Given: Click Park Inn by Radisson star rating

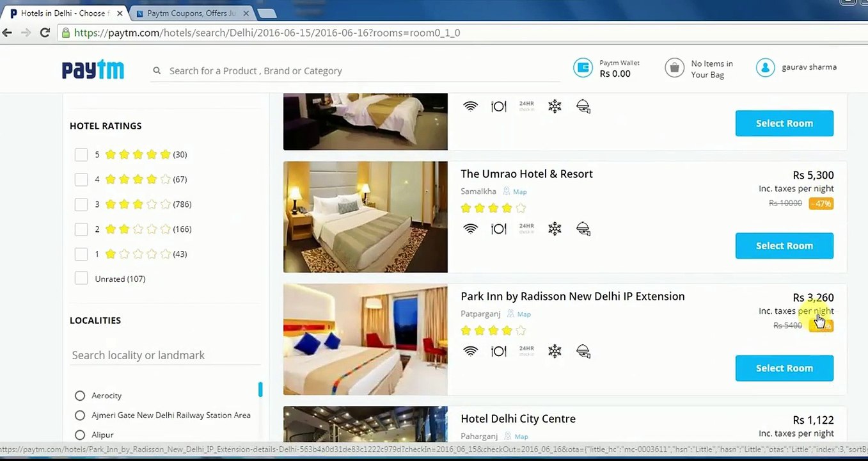Looking at the screenshot, I should (x=493, y=330).
